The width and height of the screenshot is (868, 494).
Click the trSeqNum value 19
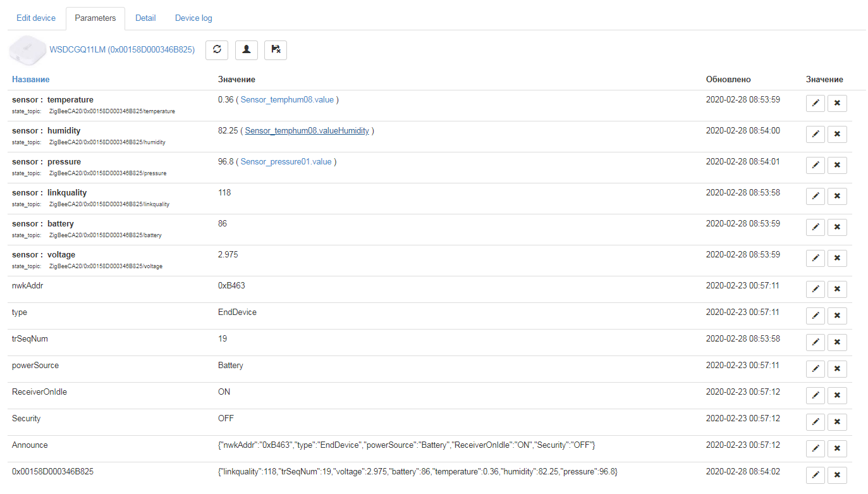223,339
